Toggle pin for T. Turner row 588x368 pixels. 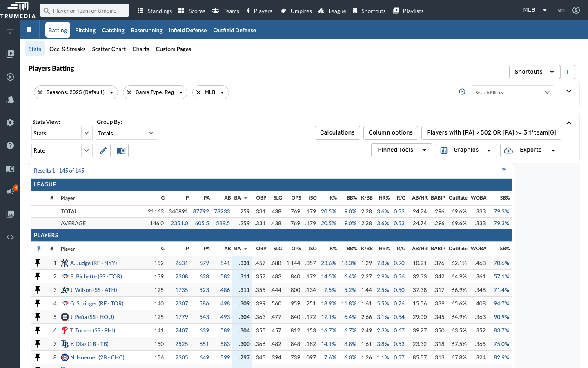38,330
